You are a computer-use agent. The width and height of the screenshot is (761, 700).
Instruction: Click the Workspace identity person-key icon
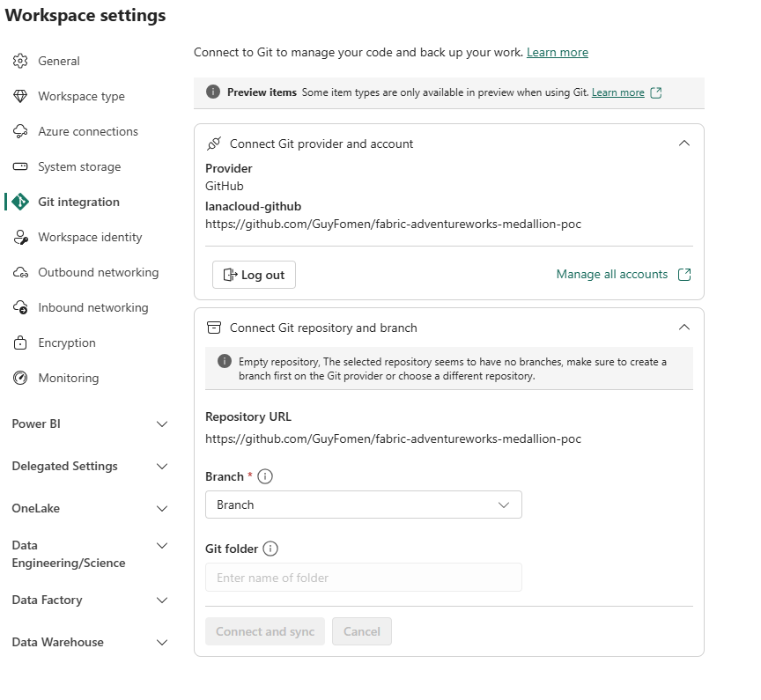pyautogui.click(x=20, y=237)
